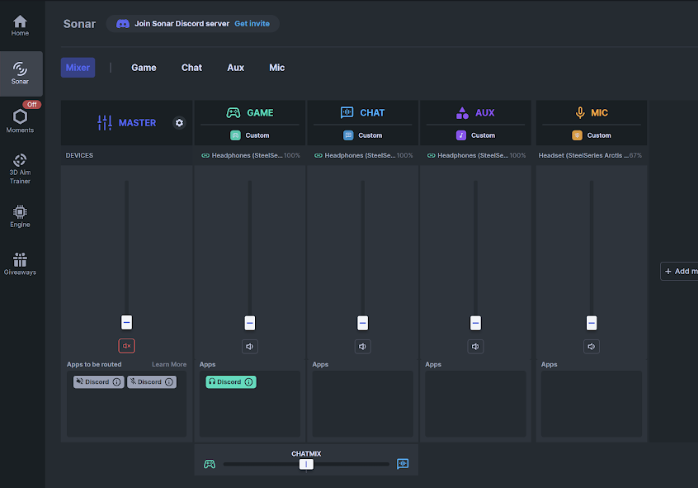Open the 3D Aim Trainer
The height and width of the screenshot is (488, 698).
click(x=20, y=169)
